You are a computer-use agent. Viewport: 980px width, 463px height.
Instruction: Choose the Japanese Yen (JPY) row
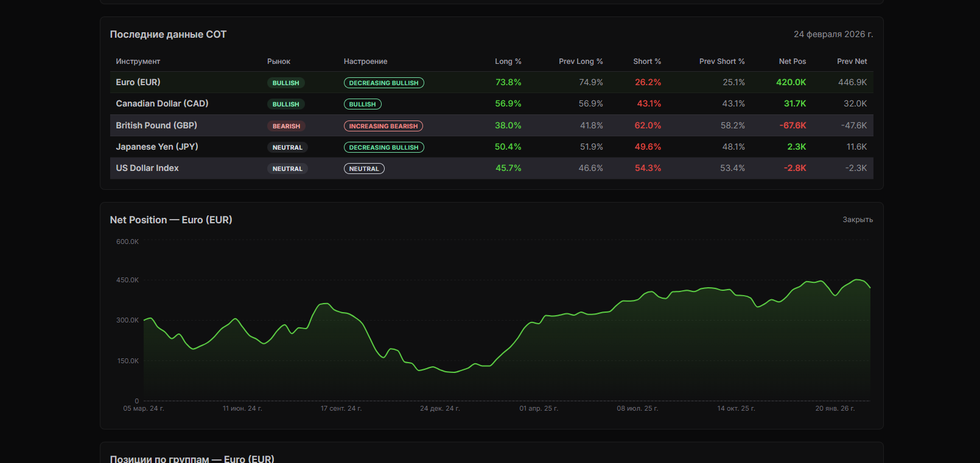click(x=491, y=147)
